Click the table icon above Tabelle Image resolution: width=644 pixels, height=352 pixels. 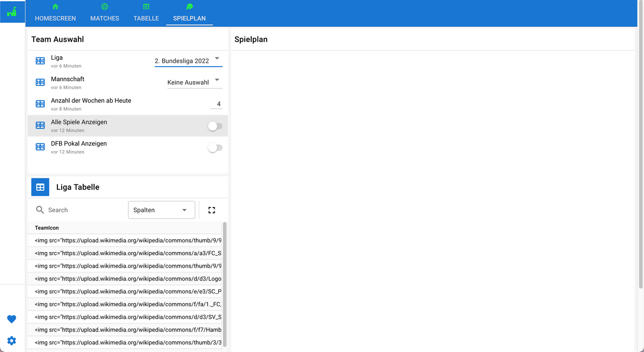pyautogui.click(x=146, y=6)
